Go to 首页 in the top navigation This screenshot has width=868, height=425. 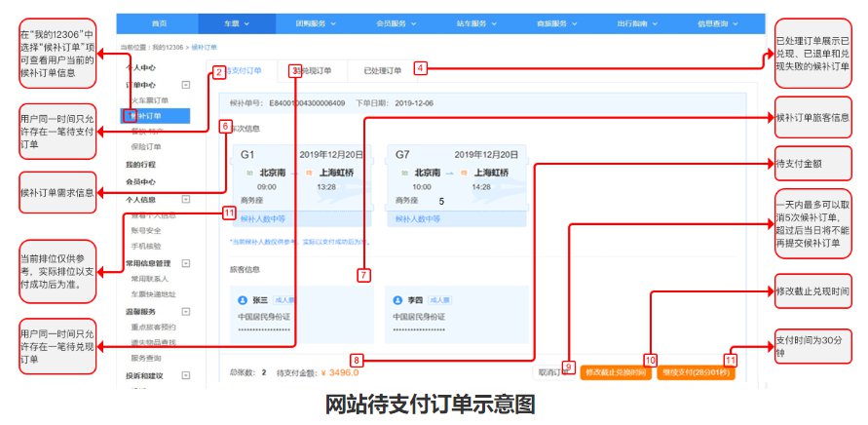pos(160,23)
